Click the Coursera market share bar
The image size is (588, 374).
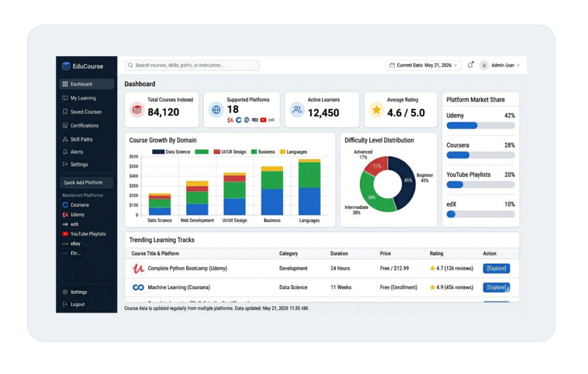click(481, 155)
